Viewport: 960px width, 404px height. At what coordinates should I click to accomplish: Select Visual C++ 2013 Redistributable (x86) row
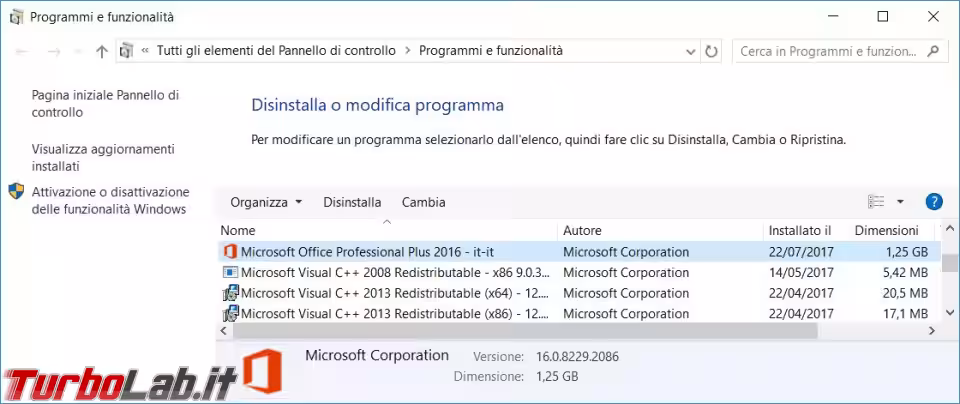[x=579, y=314]
